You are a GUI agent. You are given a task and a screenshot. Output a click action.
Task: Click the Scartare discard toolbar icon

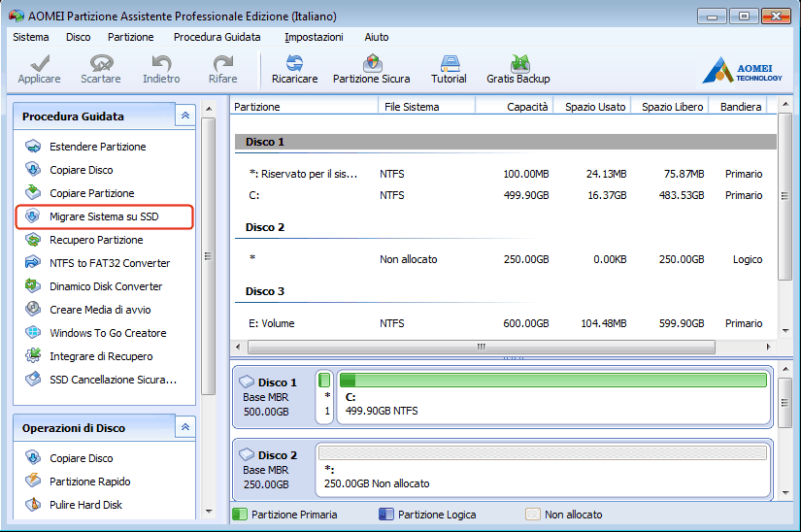(101, 63)
